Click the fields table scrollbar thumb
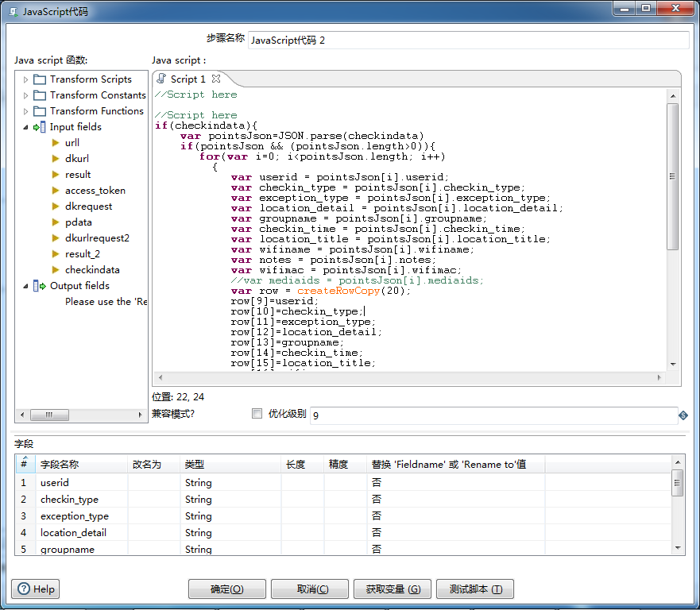The width and height of the screenshot is (700, 610). pos(678,483)
